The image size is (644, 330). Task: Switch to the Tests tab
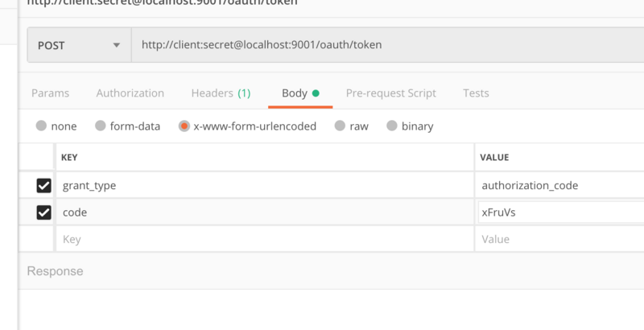[476, 93]
